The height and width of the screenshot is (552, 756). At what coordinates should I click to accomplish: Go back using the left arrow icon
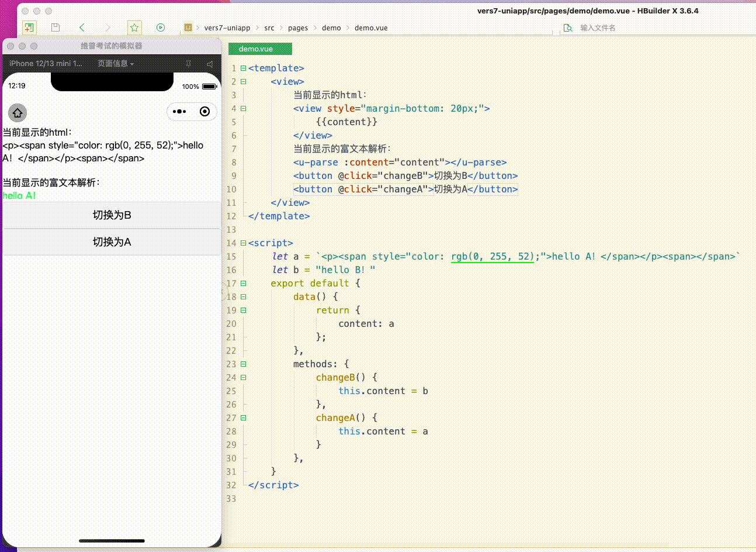click(x=81, y=27)
